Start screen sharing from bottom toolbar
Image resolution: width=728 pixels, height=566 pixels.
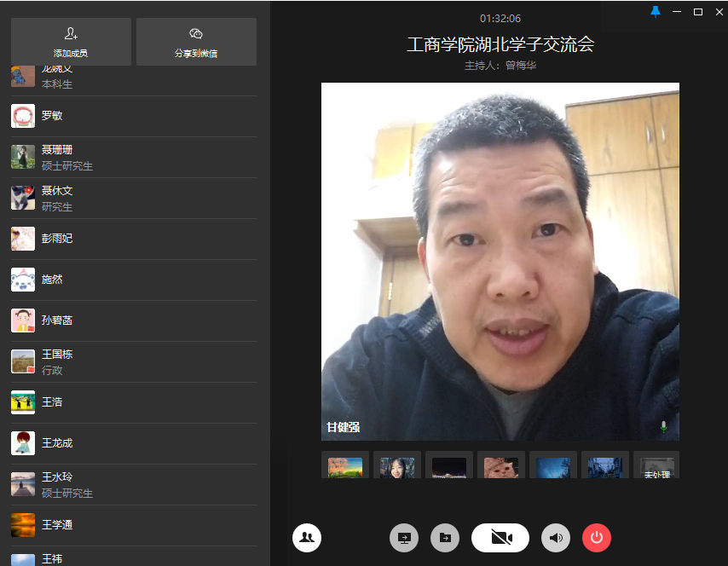coord(404,538)
